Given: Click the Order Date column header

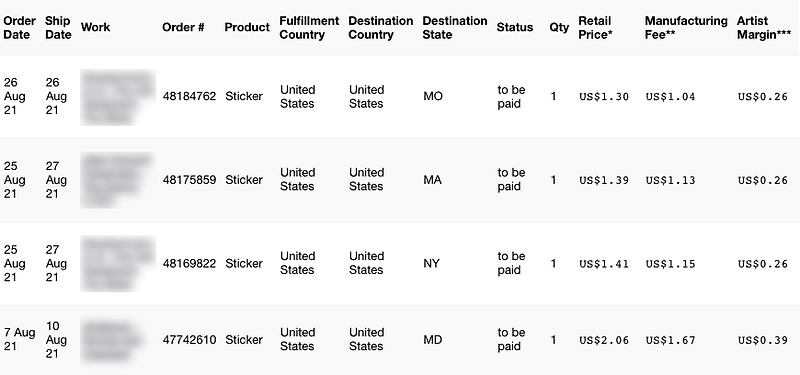Looking at the screenshot, I should [x=19, y=28].
